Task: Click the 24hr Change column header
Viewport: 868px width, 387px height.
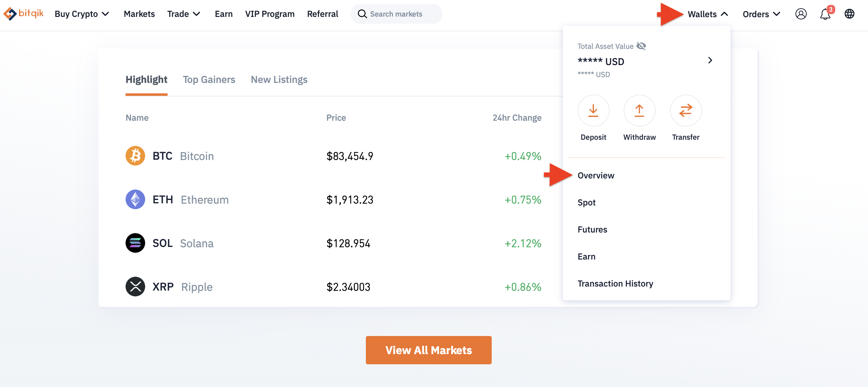Action: [517, 117]
